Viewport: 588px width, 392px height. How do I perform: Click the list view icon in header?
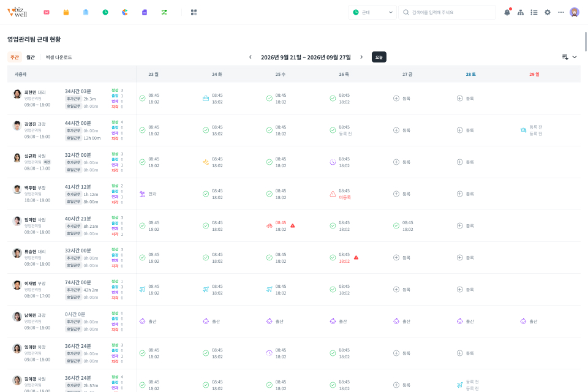point(534,12)
